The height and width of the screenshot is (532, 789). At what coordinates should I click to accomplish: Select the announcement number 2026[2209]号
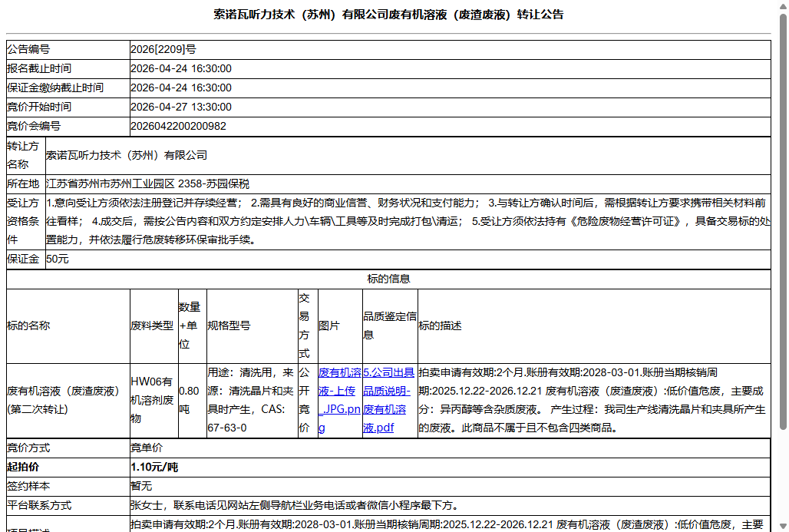163,49
